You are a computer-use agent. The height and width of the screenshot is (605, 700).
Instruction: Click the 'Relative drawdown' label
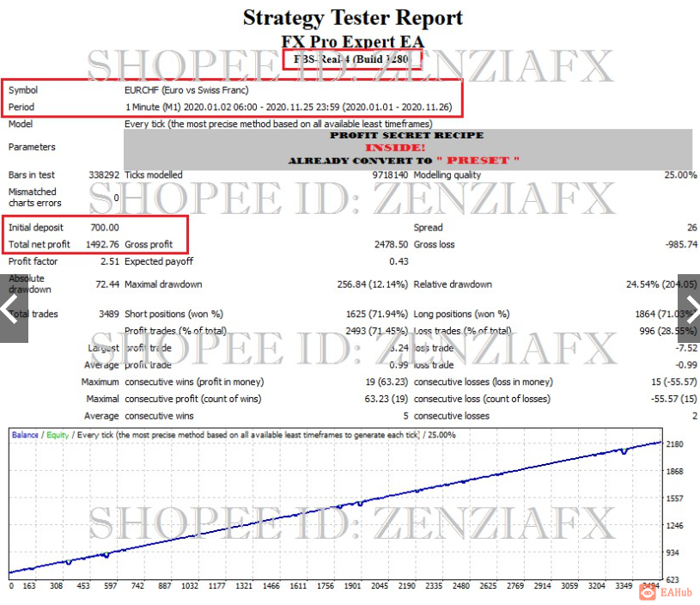(x=453, y=284)
